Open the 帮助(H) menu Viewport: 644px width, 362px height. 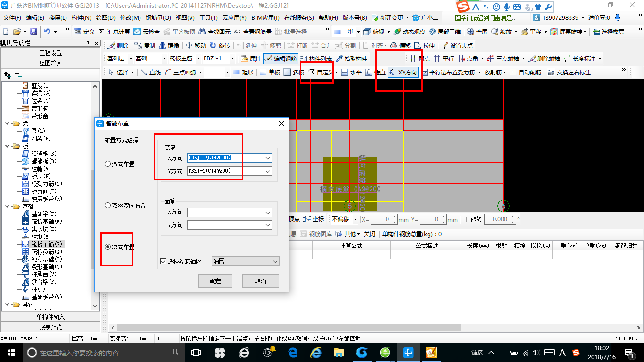tap(328, 17)
